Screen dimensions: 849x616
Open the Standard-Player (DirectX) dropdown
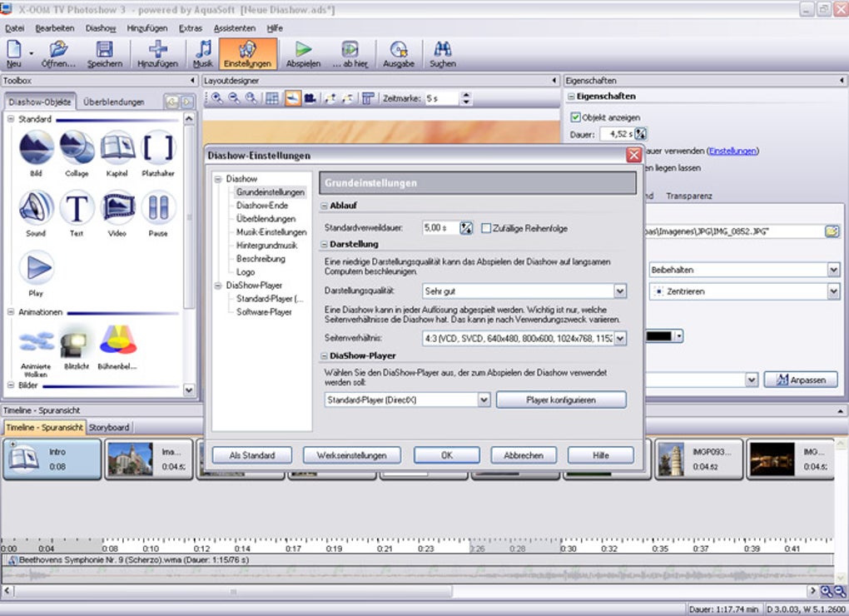(x=484, y=400)
